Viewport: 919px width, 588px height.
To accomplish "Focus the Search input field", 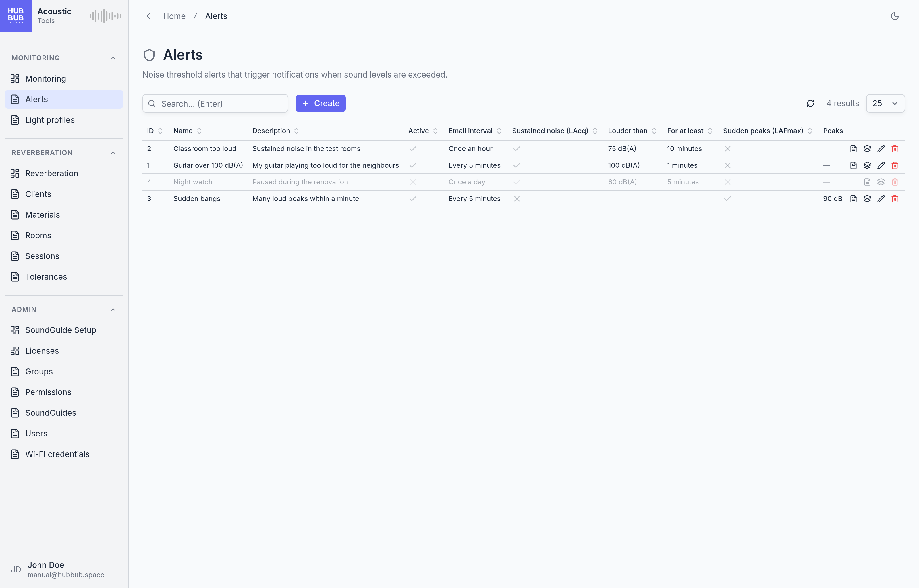I will click(215, 103).
